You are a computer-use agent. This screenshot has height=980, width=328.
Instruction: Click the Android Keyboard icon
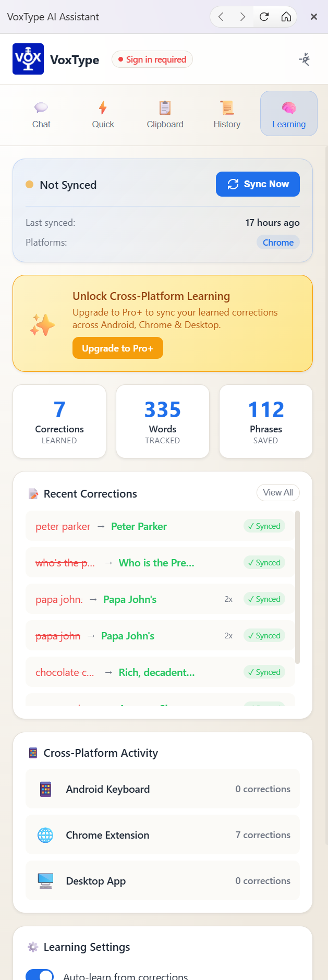pos(46,789)
